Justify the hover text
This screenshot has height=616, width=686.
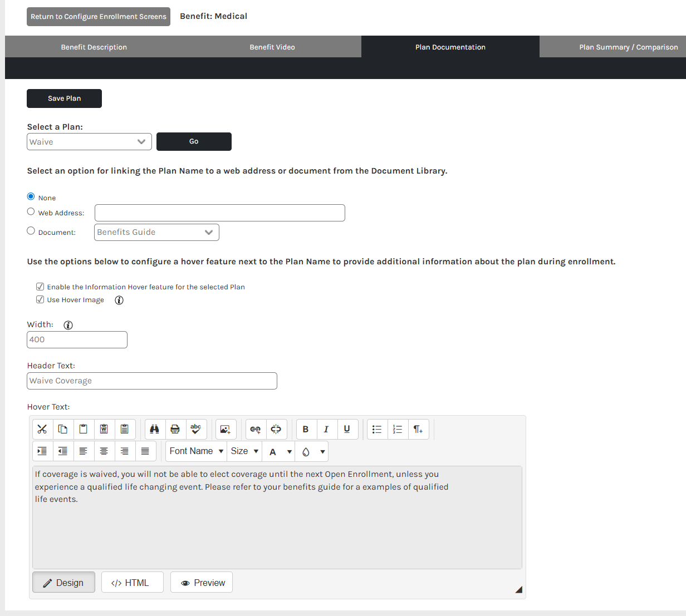click(145, 451)
